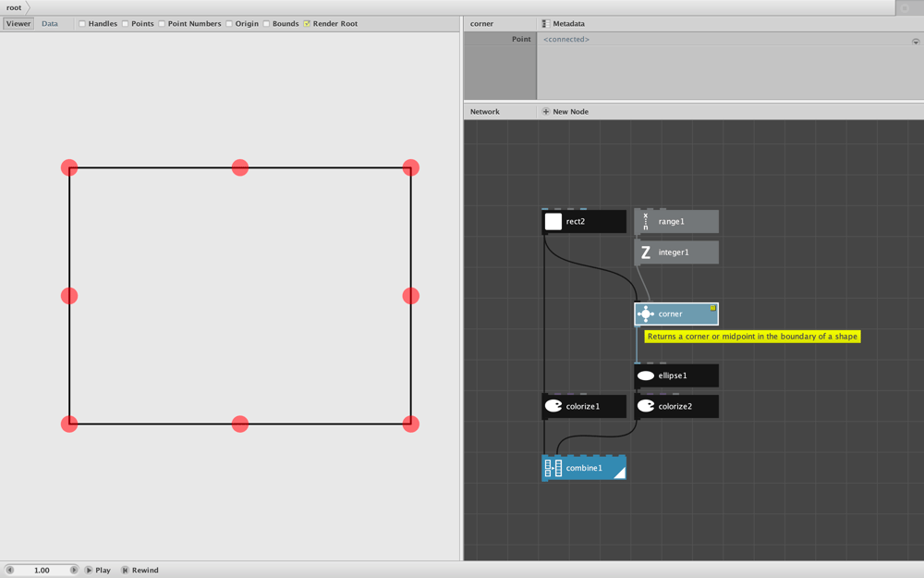
Task: Select the combine1 node label
Action: click(x=584, y=468)
